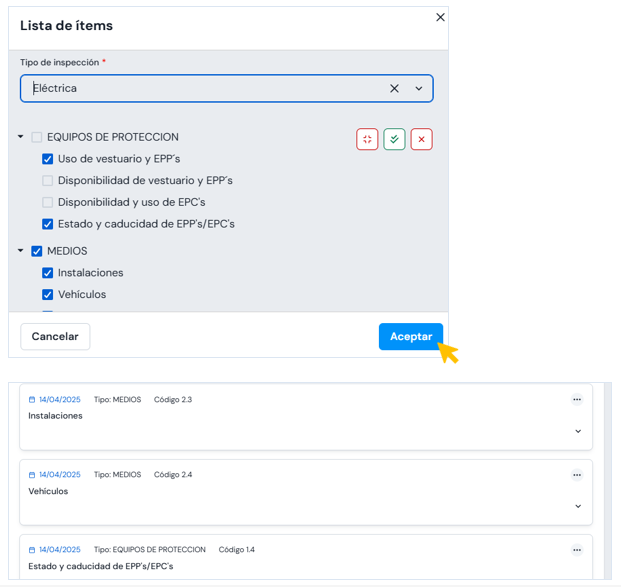This screenshot has height=587, width=621.
Task: Click calendar date icon on Instalaciones card
Action: click(x=32, y=400)
